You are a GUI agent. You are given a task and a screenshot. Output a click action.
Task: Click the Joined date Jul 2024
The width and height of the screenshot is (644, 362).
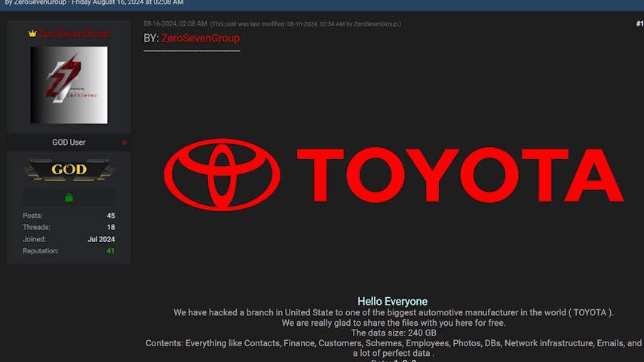click(101, 239)
